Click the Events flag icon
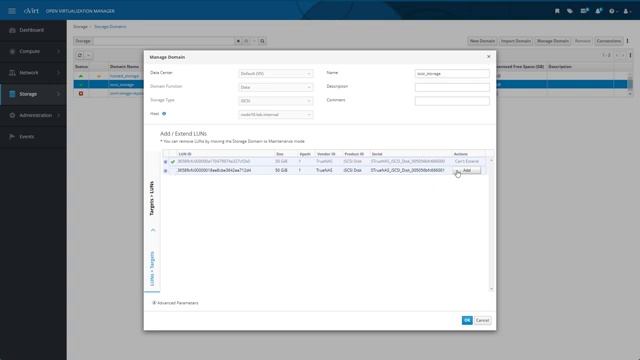This screenshot has height=360, width=640. [x=12, y=136]
